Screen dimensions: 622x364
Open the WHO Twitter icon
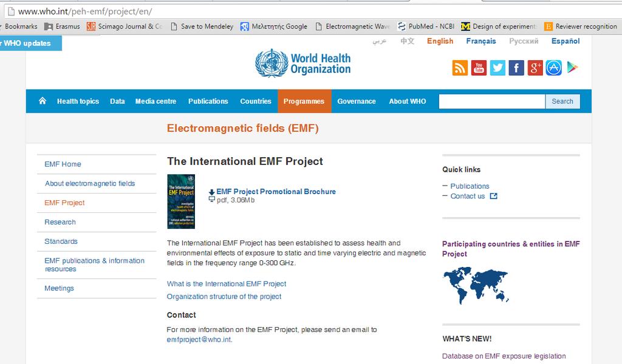click(497, 68)
